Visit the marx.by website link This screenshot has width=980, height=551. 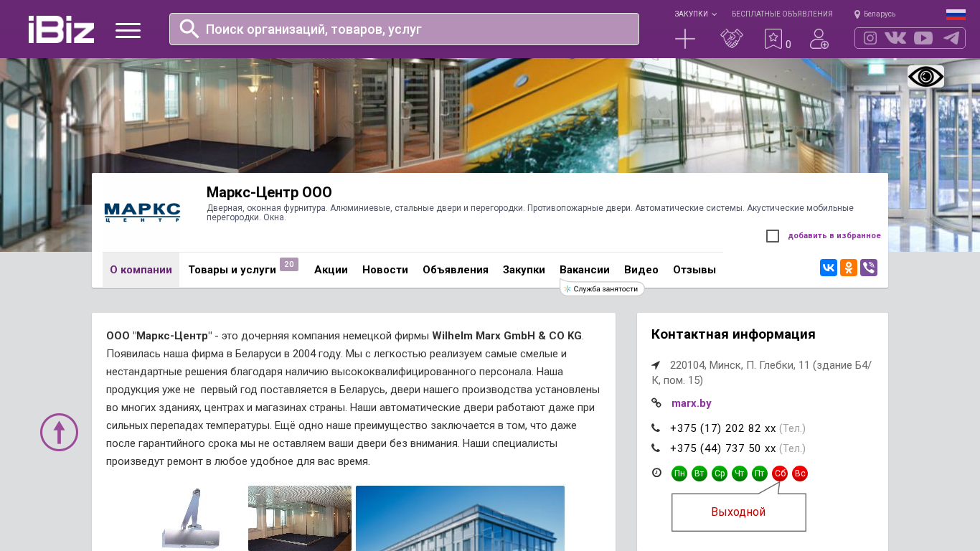pyautogui.click(x=692, y=403)
